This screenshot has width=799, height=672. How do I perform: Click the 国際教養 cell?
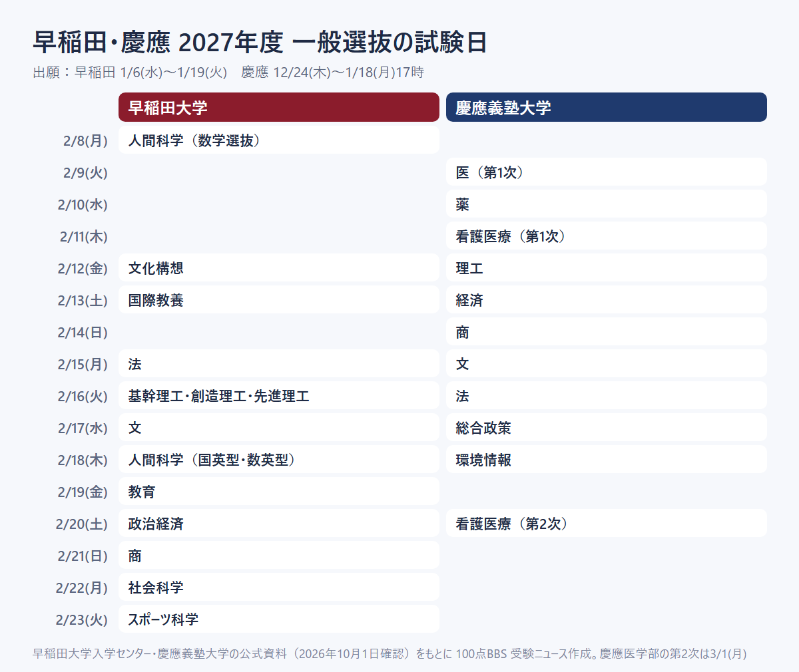[279, 299]
